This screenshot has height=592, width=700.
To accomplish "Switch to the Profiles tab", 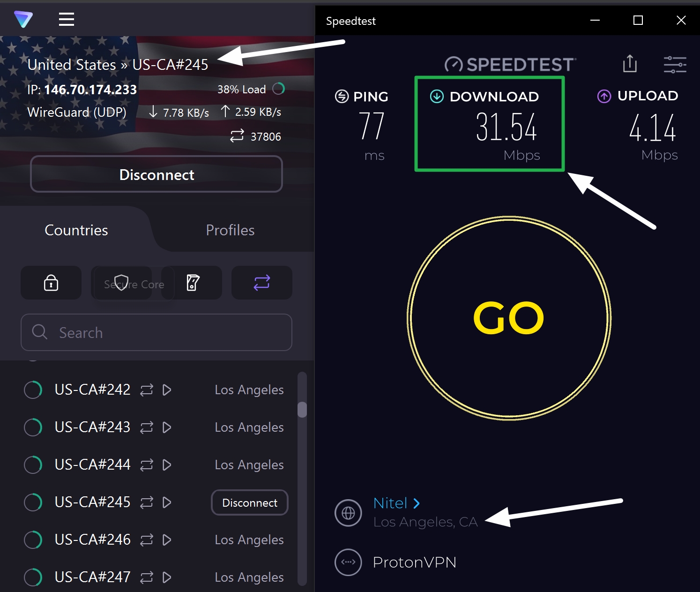I will point(230,230).
